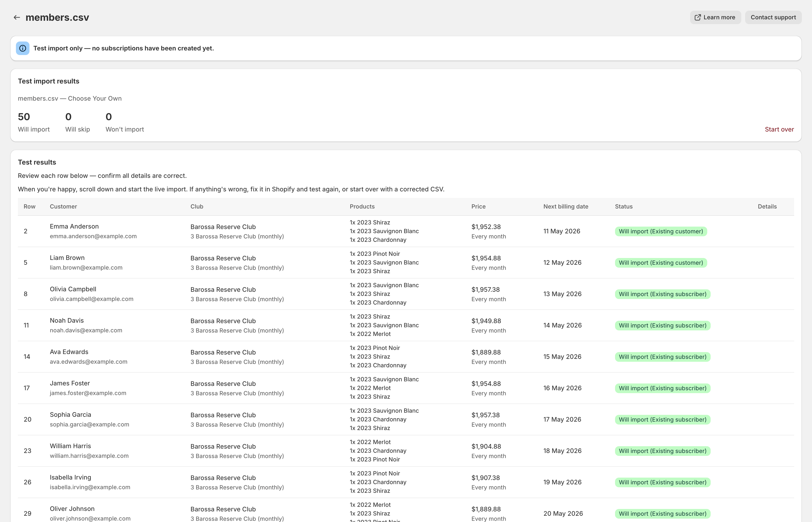This screenshot has width=812, height=522.
Task: Open the Learn more link
Action: pyautogui.click(x=715, y=17)
